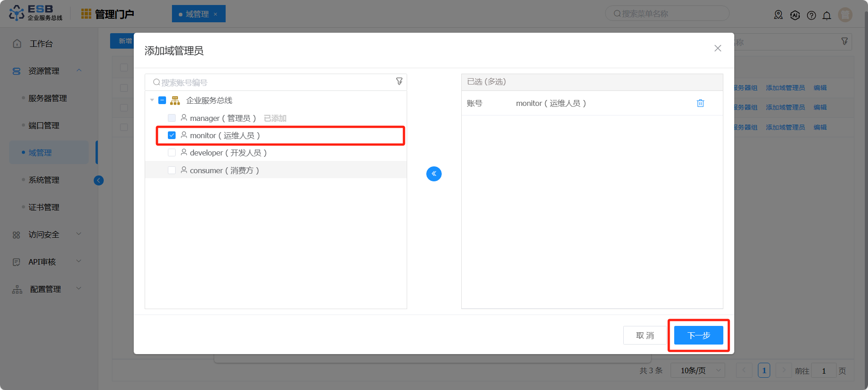Viewport: 868px width, 390px height.
Task: Click the trash icon for monitor account
Action: click(x=700, y=103)
